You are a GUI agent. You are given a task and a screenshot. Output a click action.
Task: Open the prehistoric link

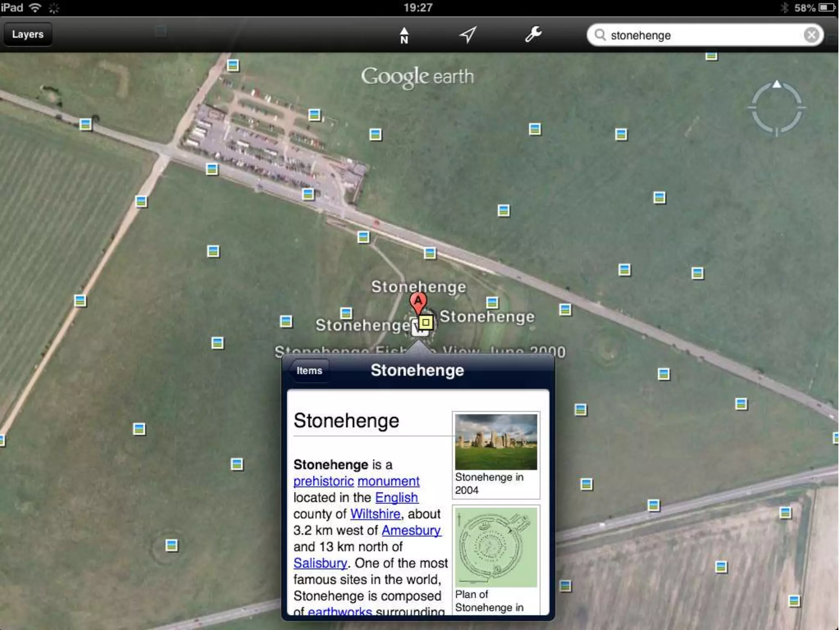click(323, 481)
